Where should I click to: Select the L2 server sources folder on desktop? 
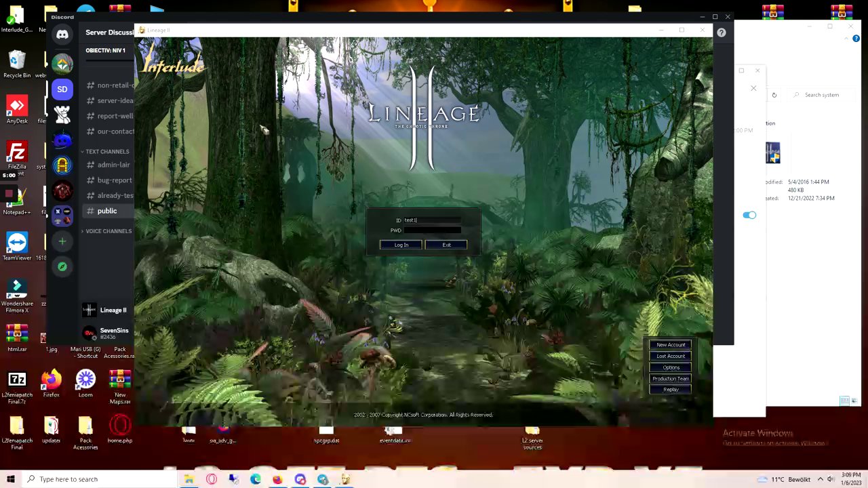tap(532, 439)
